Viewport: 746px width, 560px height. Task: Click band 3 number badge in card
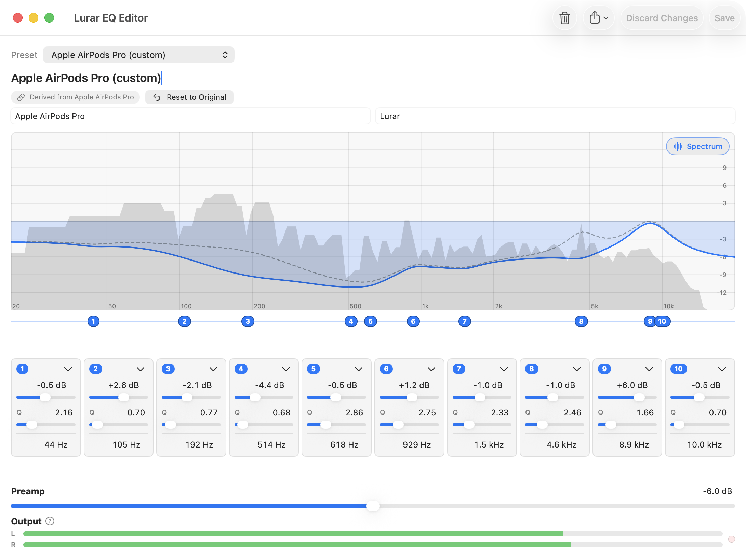pos(168,369)
